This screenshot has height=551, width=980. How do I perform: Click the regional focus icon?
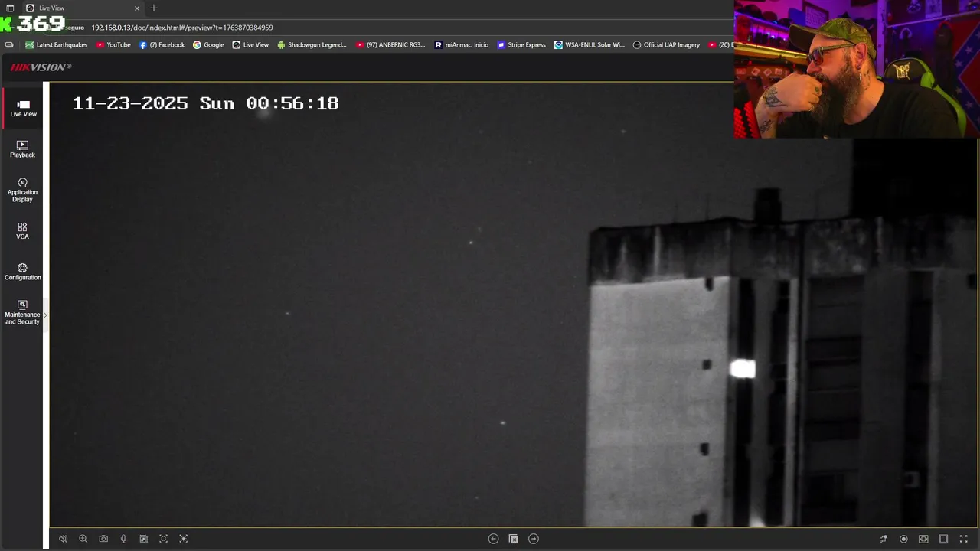coord(163,539)
